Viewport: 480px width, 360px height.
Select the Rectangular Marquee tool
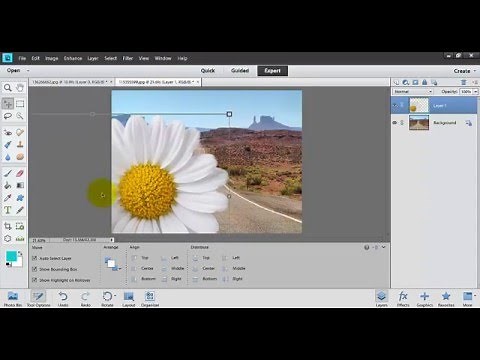coord(20,104)
